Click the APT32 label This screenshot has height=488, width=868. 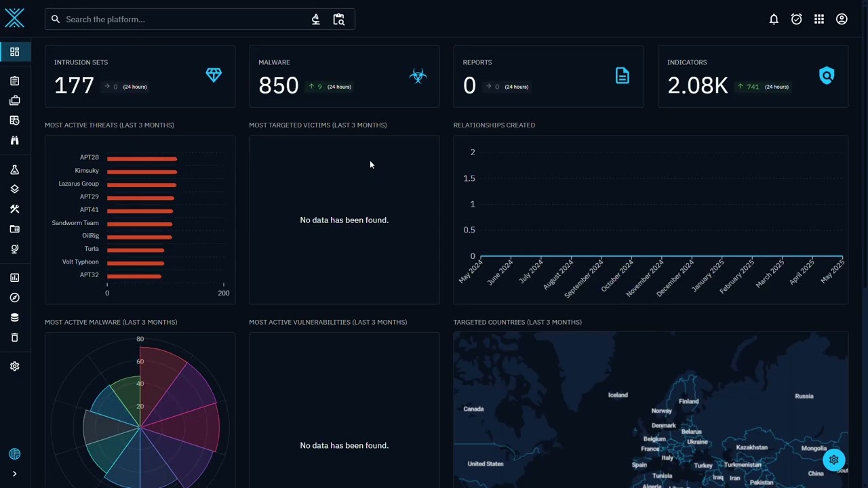pos(90,275)
